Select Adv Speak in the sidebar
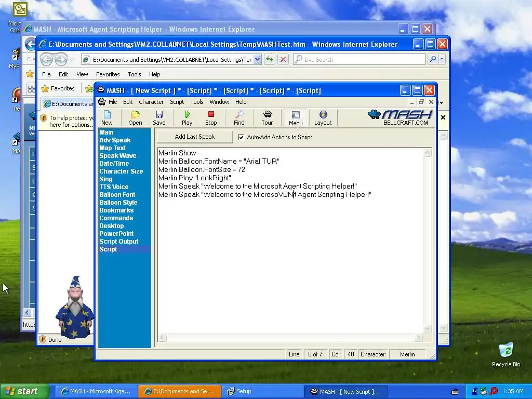 click(x=115, y=140)
